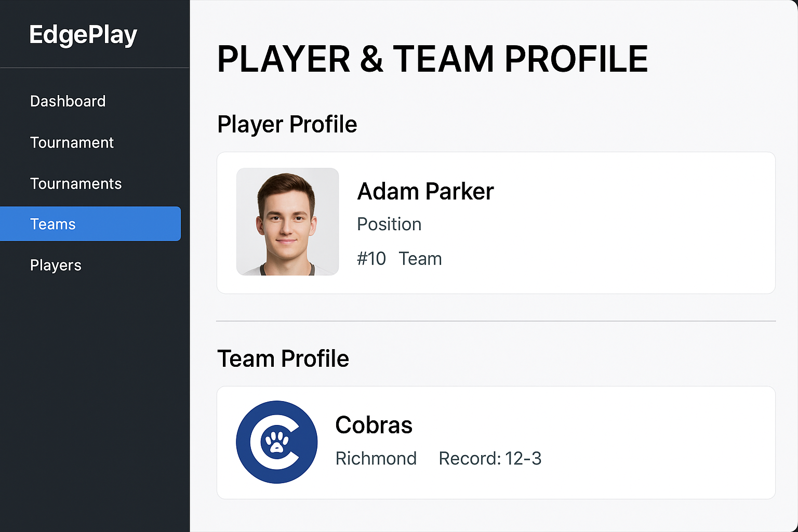
Task: Open the Tournaments list
Action: pos(76,183)
